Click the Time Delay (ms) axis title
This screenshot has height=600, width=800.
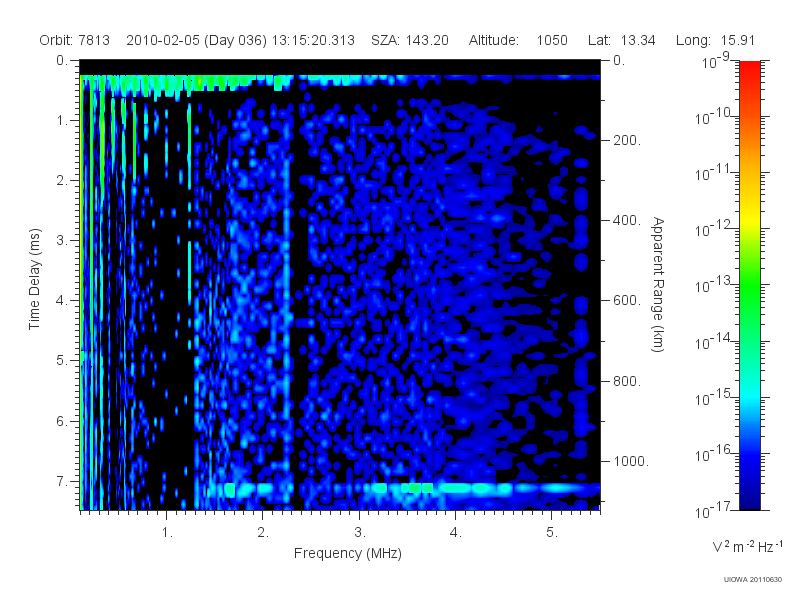coord(34,279)
